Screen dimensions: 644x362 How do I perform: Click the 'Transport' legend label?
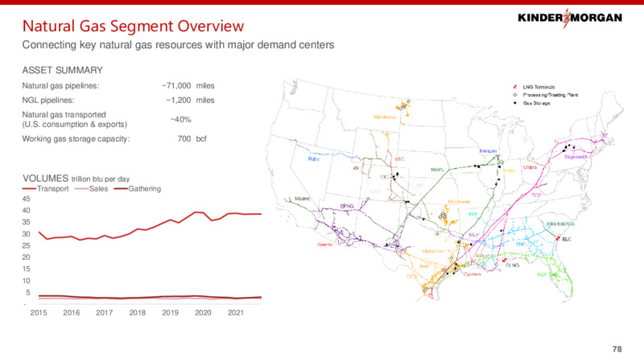(x=53, y=189)
